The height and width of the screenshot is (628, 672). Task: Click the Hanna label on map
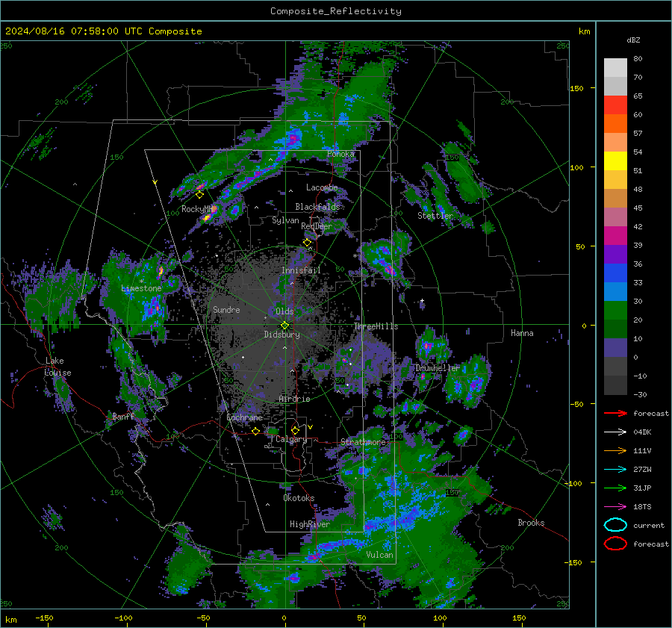click(522, 333)
